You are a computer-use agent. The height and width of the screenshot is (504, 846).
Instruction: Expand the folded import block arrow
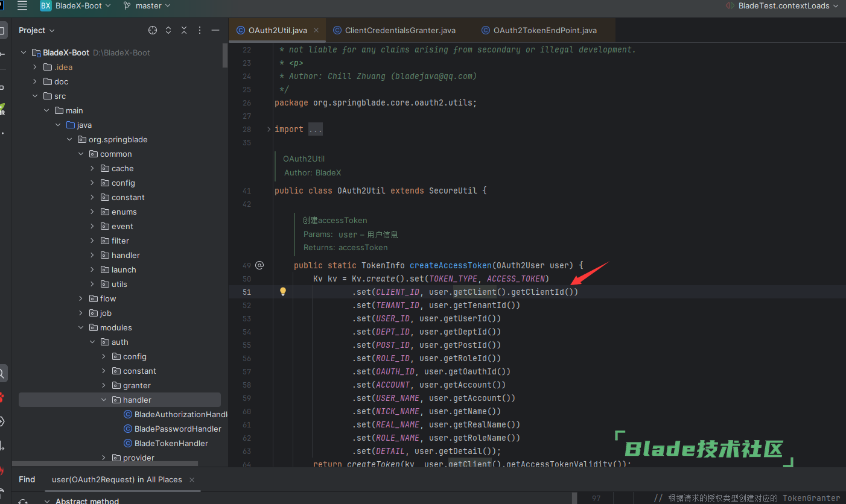tap(269, 129)
